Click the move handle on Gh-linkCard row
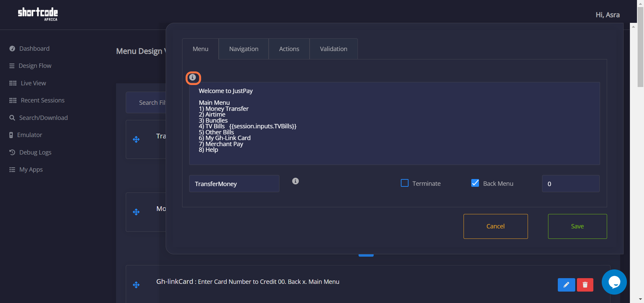 [136, 285]
